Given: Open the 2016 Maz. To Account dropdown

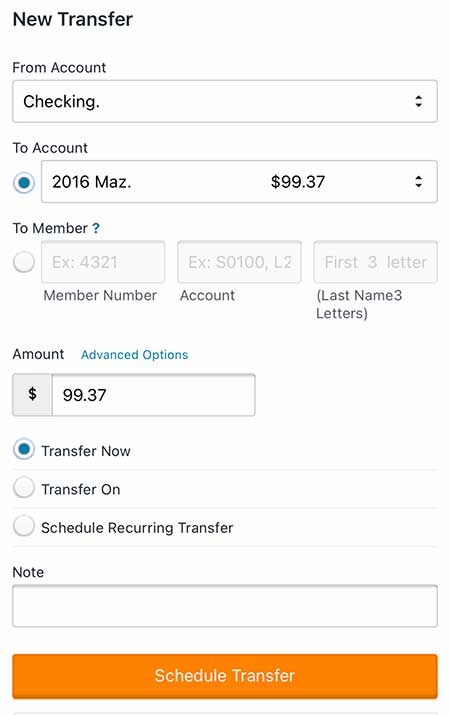Looking at the screenshot, I should (x=239, y=181).
